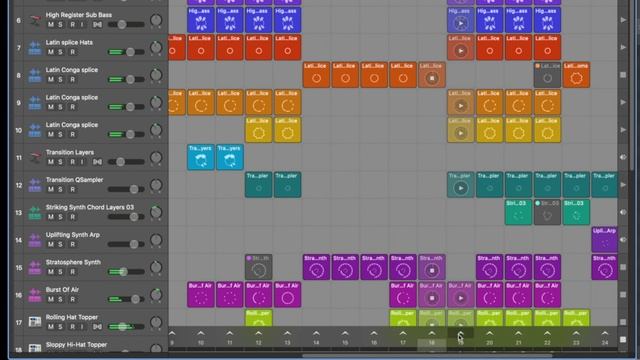
Task: Click the Transition QSampler track icon
Action: (x=35, y=185)
